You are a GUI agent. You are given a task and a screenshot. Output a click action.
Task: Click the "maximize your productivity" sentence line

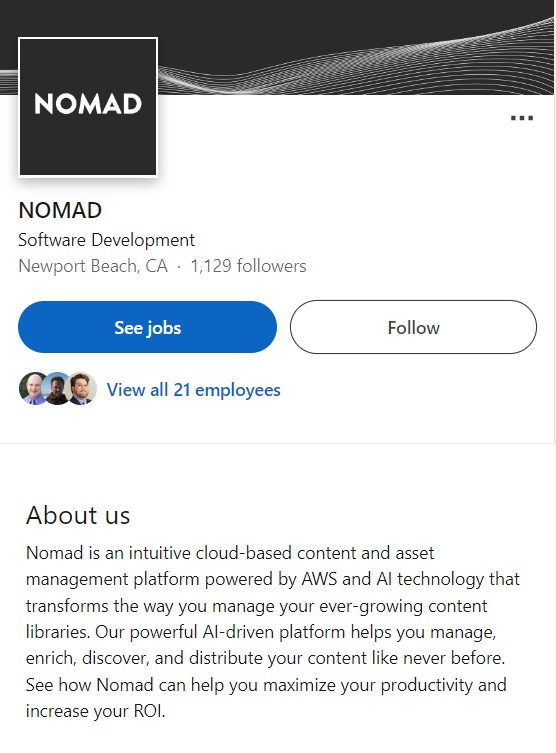click(x=266, y=685)
